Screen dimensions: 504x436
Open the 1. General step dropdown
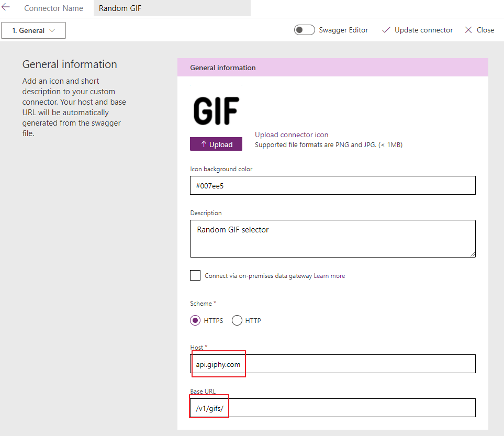[33, 30]
